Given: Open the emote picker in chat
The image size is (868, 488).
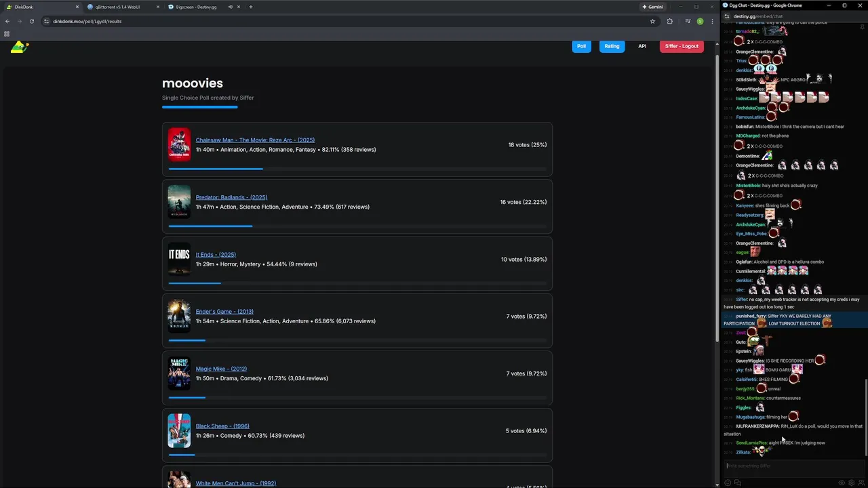Looking at the screenshot, I should click(728, 483).
